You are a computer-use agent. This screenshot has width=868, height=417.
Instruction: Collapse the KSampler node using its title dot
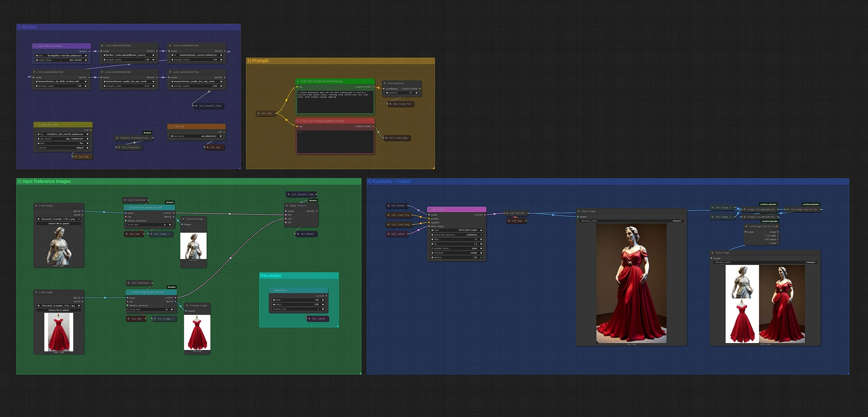click(430, 210)
